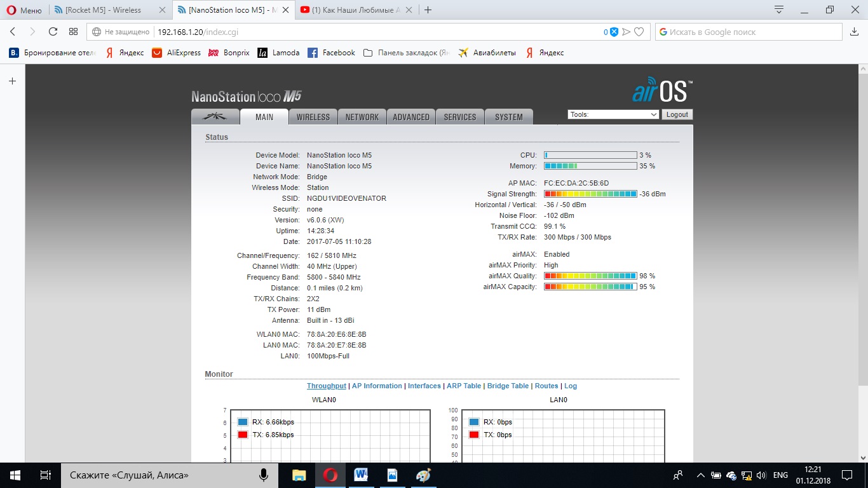Image resolution: width=868 pixels, height=488 pixels.
Task: Click the Ubiquiti logo tab
Action: tap(215, 117)
